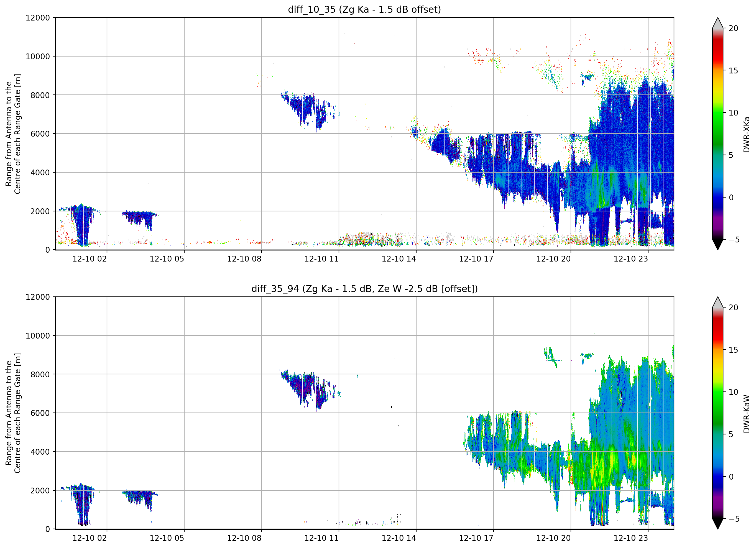Viewport: 756px width, 548px height.
Task: Click bottom colorbar tick label '5'
Action: pos(731,435)
